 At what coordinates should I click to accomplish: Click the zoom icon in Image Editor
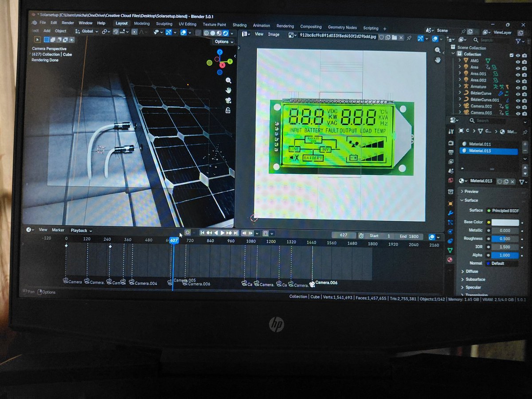438,51
